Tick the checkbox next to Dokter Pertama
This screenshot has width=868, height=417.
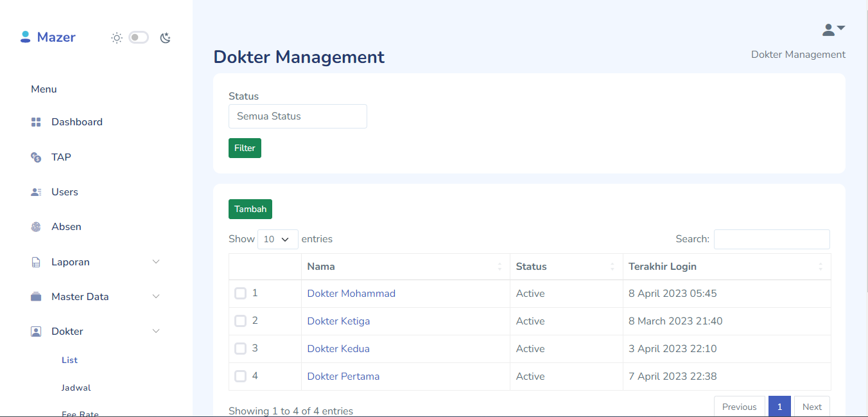pyautogui.click(x=240, y=377)
